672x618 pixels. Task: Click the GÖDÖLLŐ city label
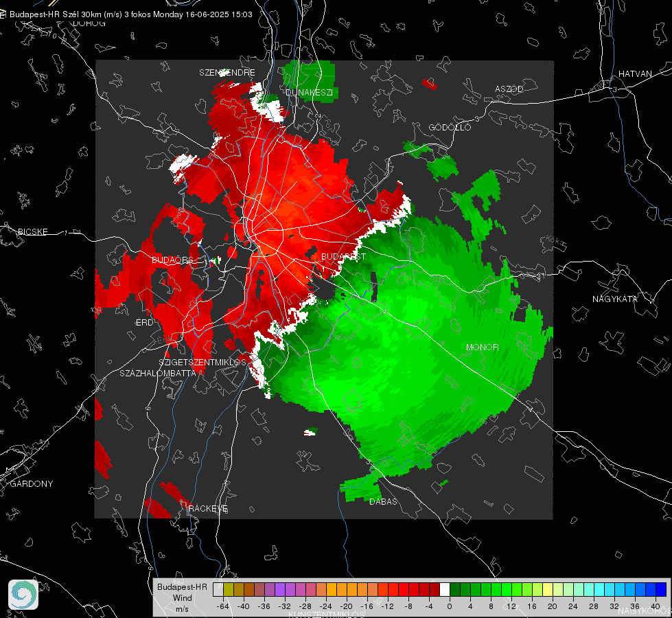pyautogui.click(x=449, y=127)
